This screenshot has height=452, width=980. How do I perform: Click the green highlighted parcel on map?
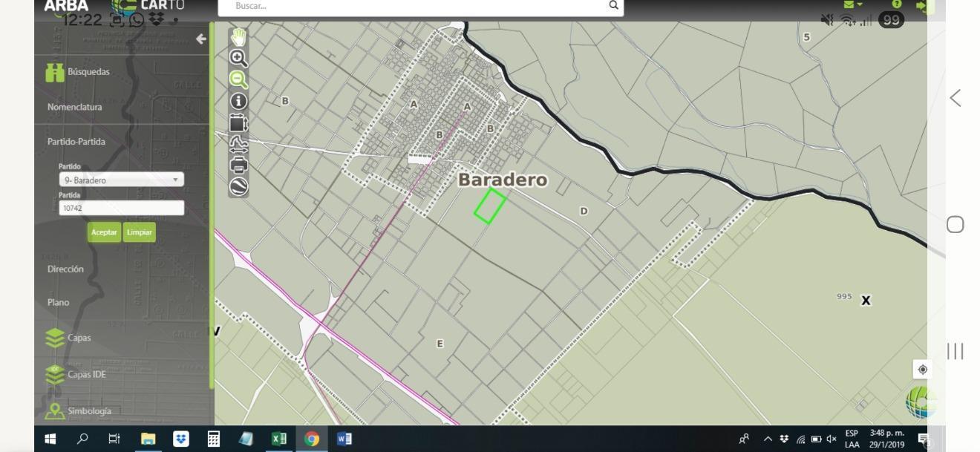tap(490, 206)
